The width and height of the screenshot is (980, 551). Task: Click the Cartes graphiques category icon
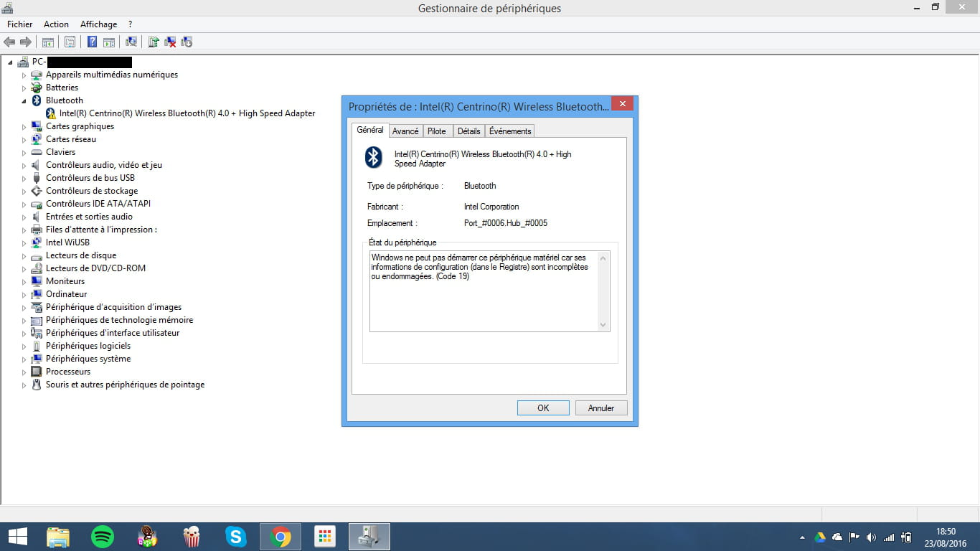tap(37, 126)
